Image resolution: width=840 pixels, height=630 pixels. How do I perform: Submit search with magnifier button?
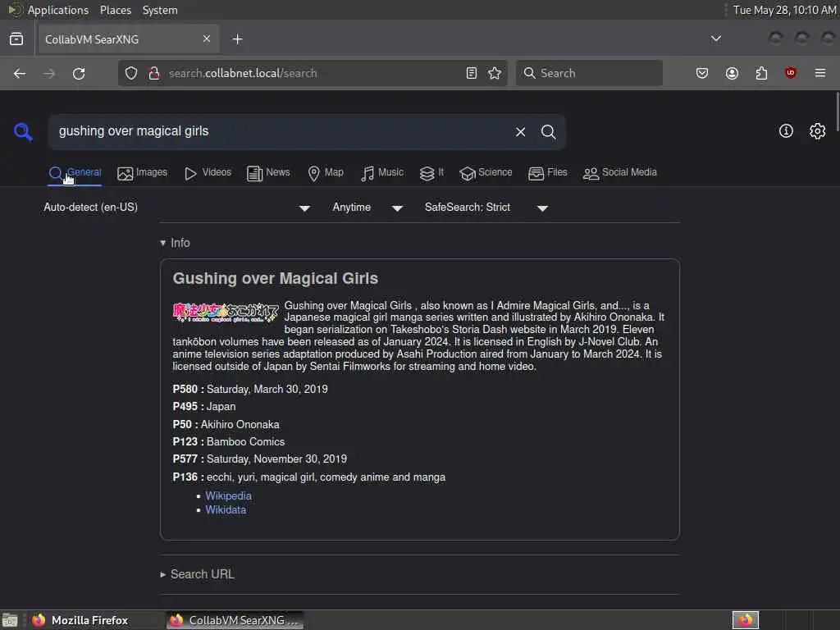coord(548,132)
